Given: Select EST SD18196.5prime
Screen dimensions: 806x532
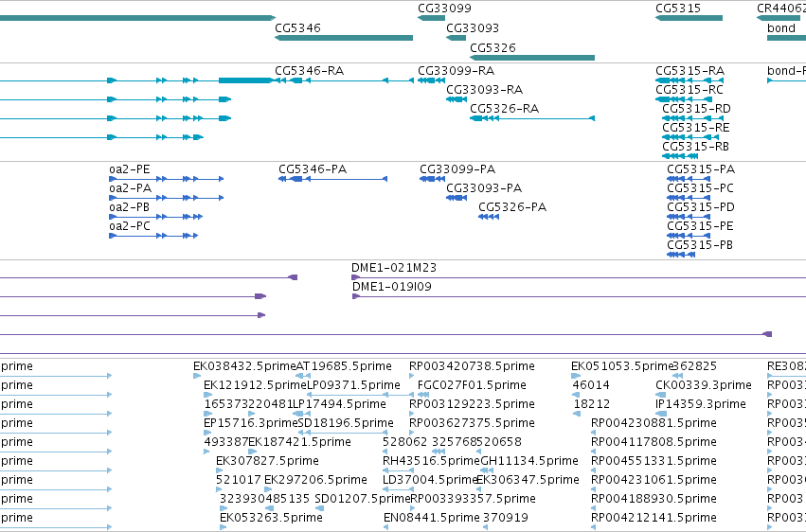Looking at the screenshot, I should click(343, 433).
